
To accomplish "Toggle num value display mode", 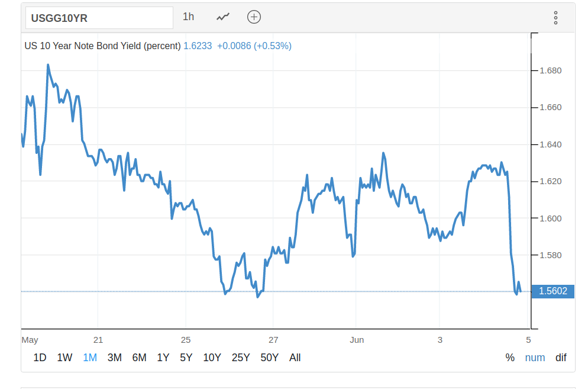I will [535, 358].
